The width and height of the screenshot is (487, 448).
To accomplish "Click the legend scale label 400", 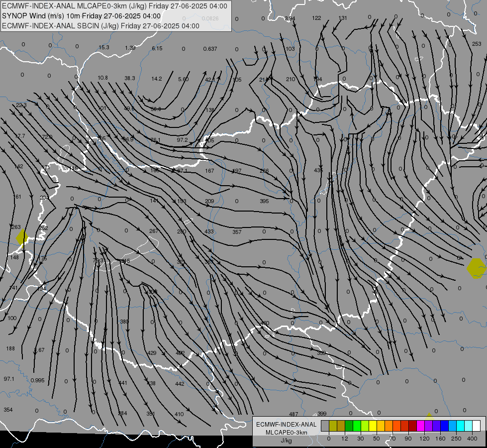I will click(472, 439).
